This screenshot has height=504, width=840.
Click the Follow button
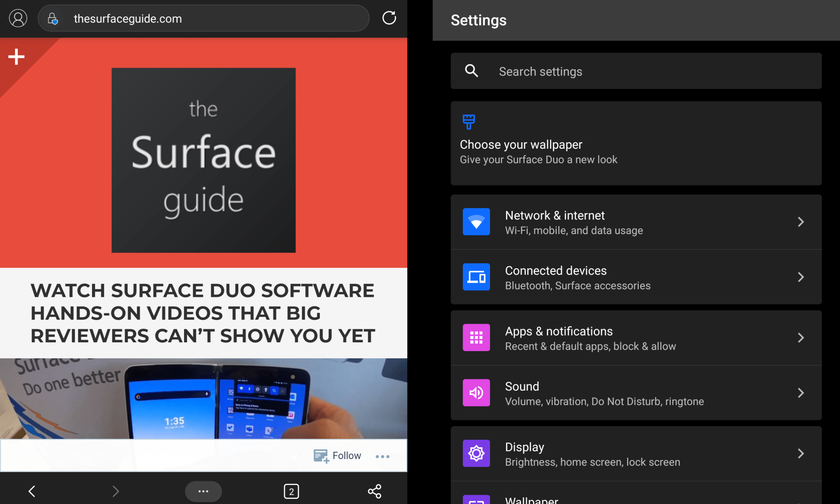click(x=338, y=456)
